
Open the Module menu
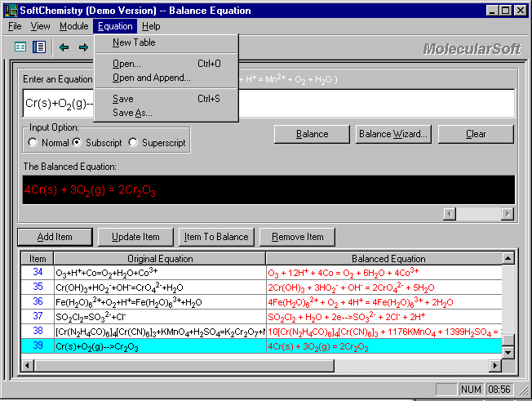pos(73,26)
